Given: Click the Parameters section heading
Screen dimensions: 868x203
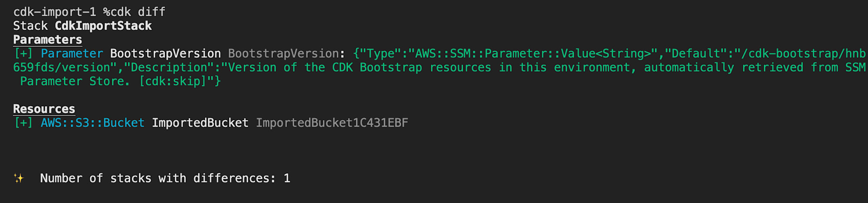Looking at the screenshot, I should (x=47, y=39).
